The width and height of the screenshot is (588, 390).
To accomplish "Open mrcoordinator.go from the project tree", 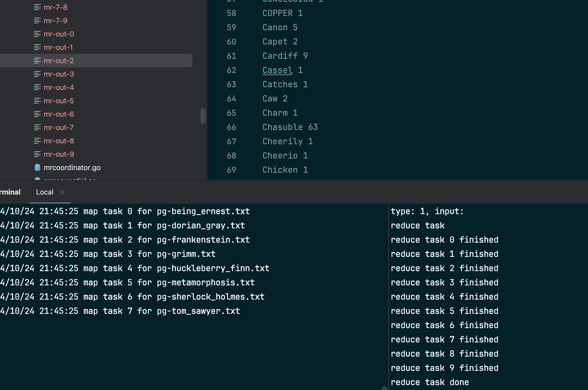I will (72, 168).
